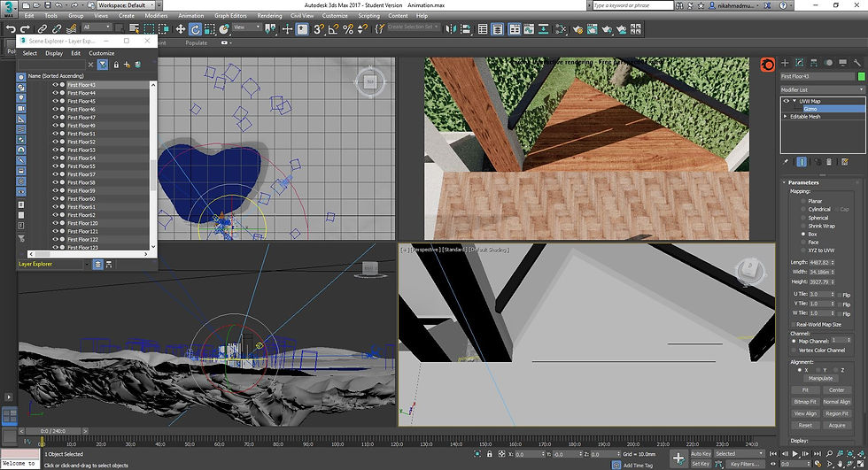The height and width of the screenshot is (470, 868).
Task: Click the Unlink Selection icon
Action: (x=57, y=29)
